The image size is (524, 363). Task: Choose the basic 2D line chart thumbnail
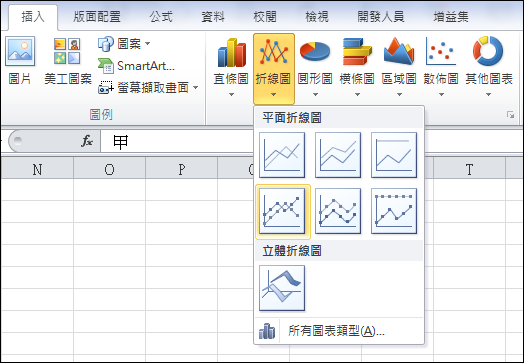tap(282, 155)
